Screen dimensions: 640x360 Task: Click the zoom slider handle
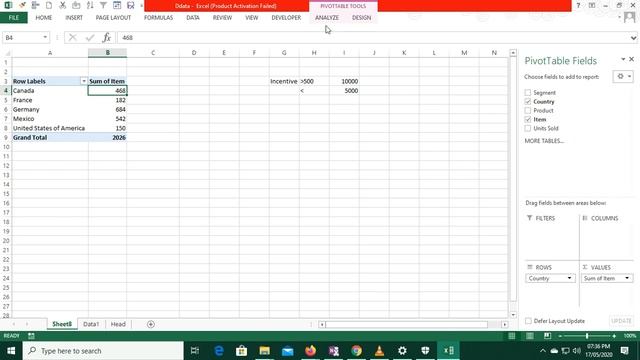coord(587,336)
